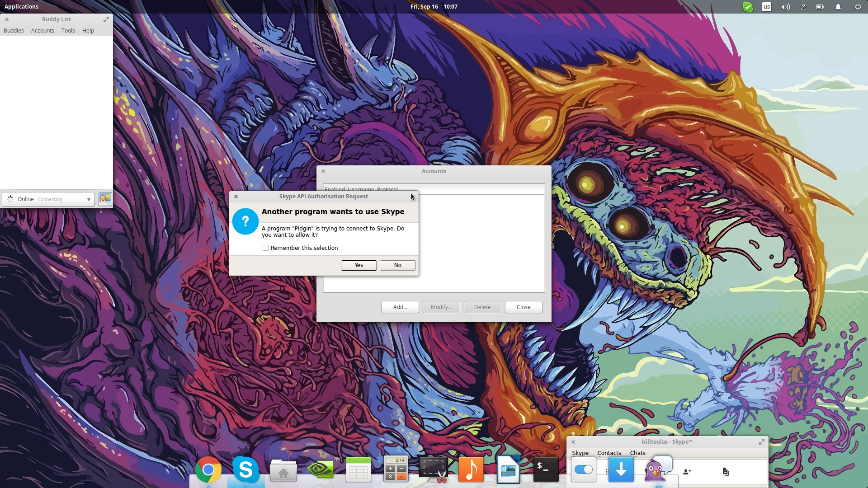Screen dimensions: 868x488
Task: Maximize the billtoulas Skype window
Action: tap(761, 442)
